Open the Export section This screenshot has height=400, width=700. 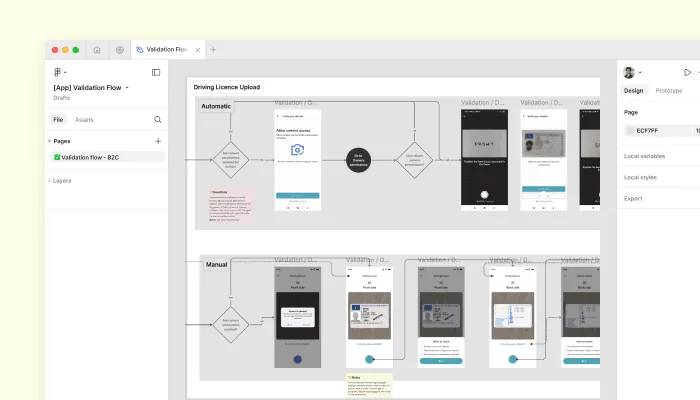(x=633, y=198)
